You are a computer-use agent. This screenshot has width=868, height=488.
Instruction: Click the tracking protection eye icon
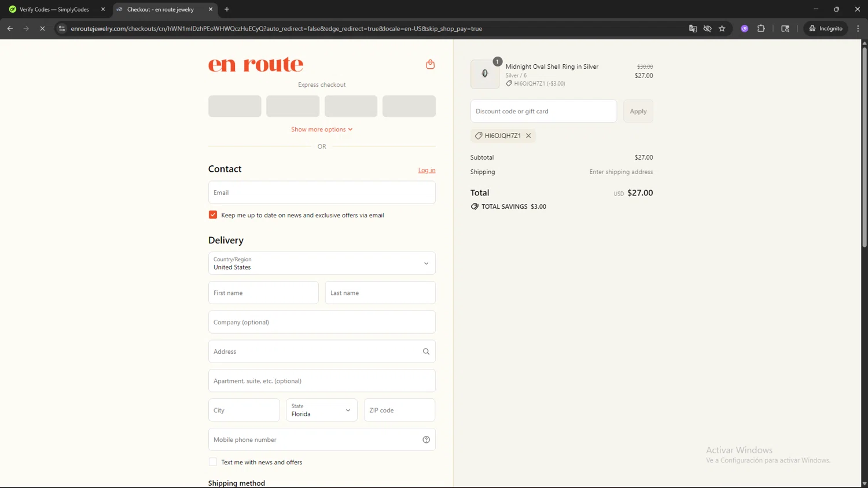point(707,28)
